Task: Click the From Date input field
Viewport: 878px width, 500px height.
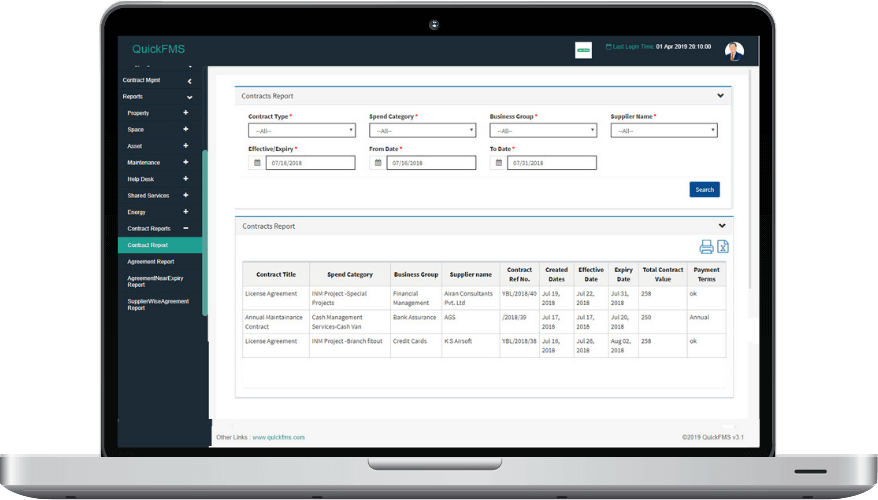Action: tap(431, 163)
